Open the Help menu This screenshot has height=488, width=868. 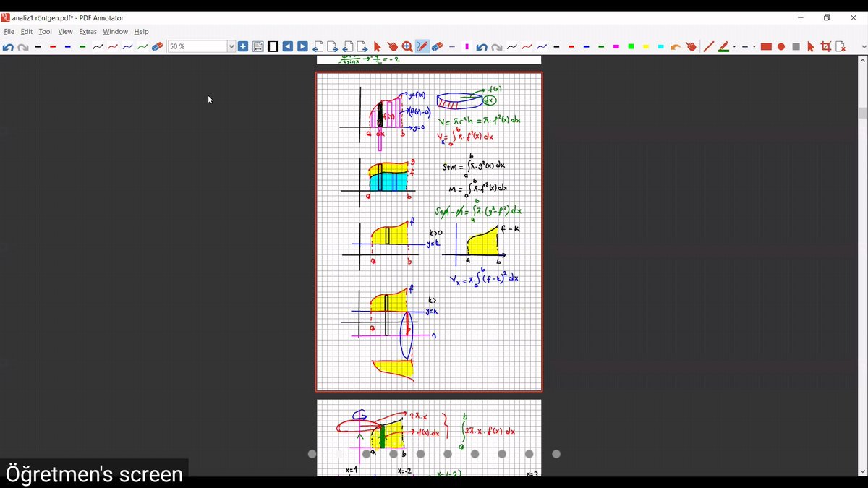pyautogui.click(x=141, y=32)
